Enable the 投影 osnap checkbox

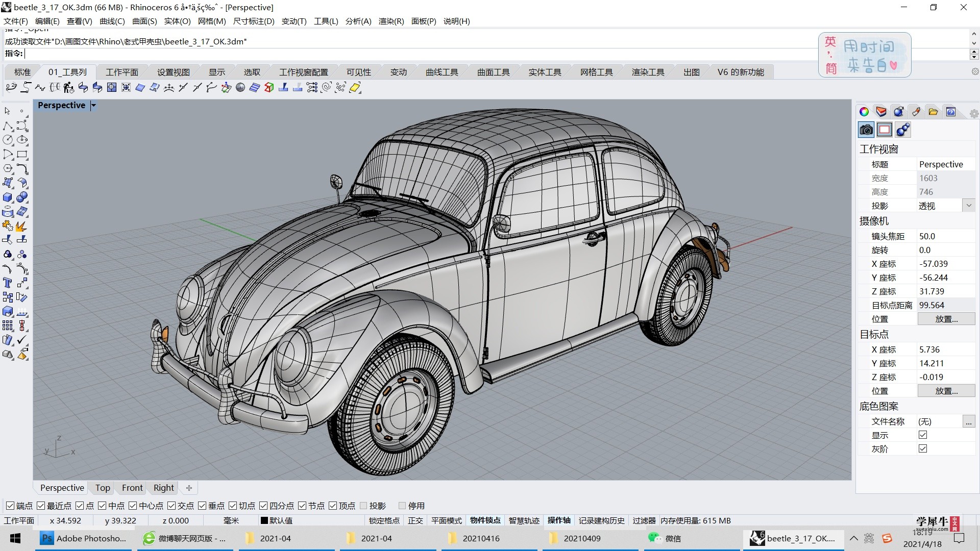coord(363,506)
